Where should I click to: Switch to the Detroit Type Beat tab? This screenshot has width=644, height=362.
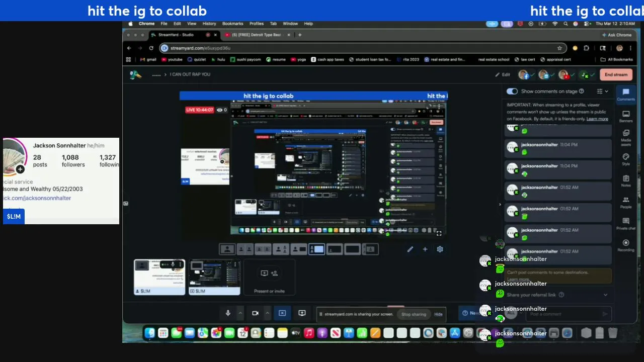257,35
